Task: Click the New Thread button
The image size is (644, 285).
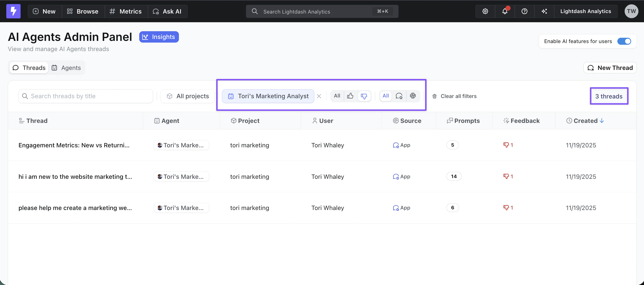Action: pos(610,68)
